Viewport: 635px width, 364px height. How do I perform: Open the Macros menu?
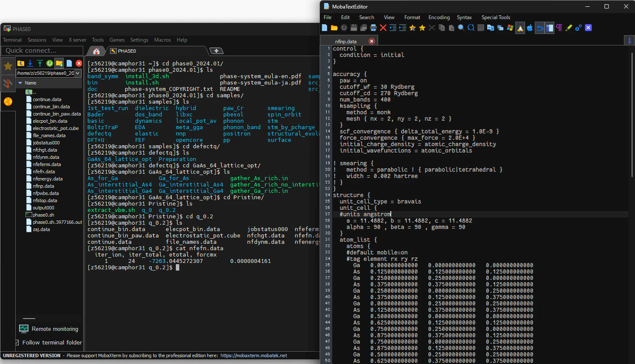click(162, 40)
